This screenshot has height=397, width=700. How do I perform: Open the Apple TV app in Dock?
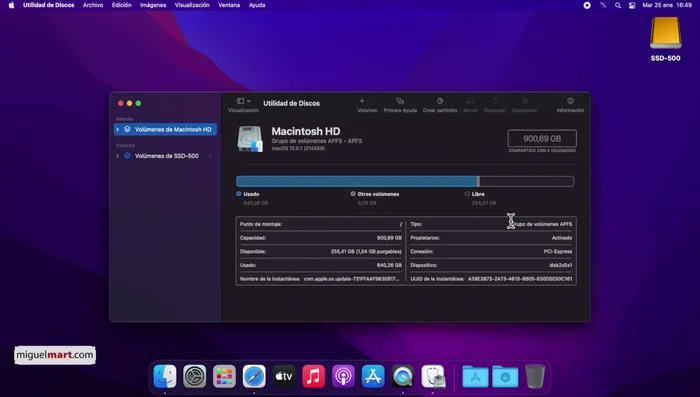(x=284, y=376)
